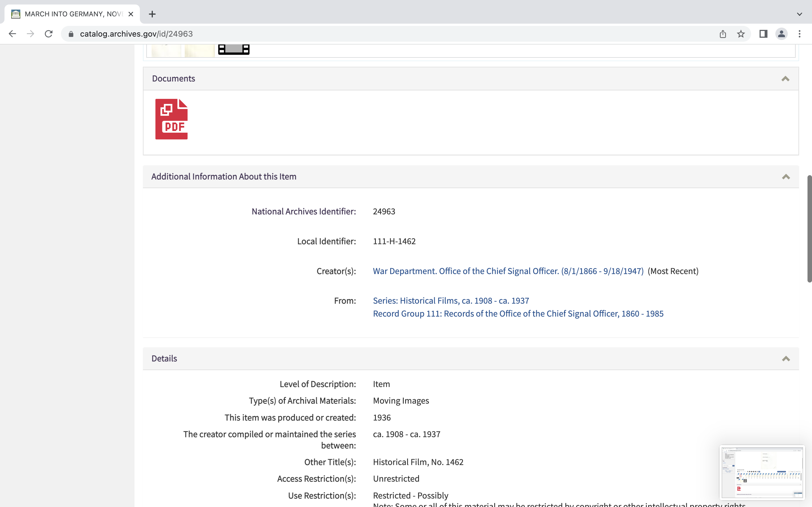Open the Chrome profile icon
Screen dimensions: 812x507
click(782, 34)
